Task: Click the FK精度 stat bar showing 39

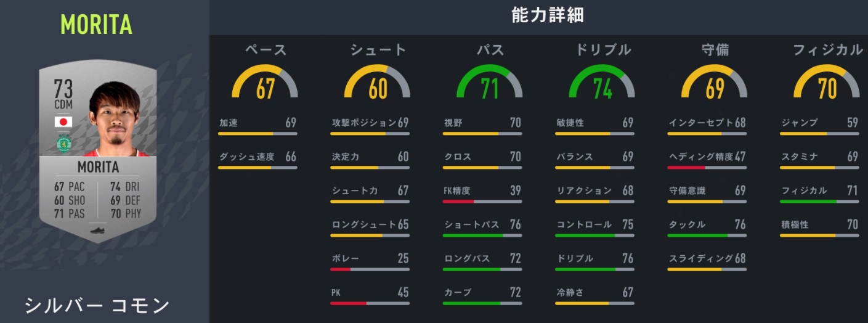Action: click(482, 201)
